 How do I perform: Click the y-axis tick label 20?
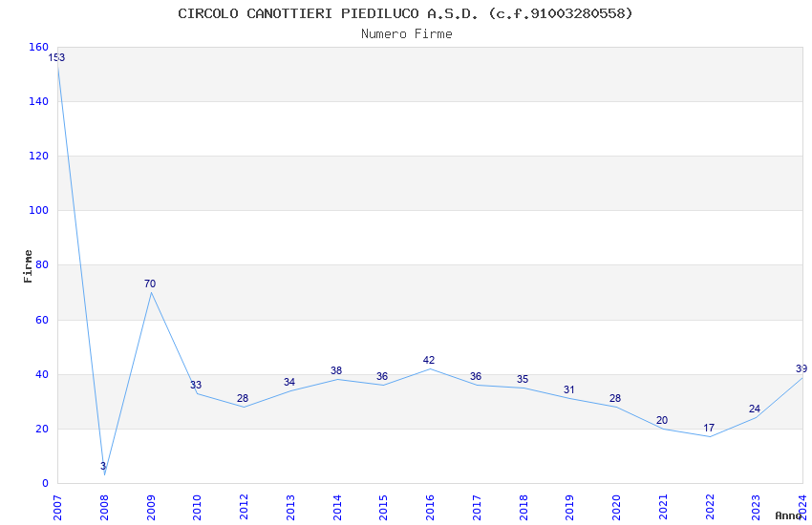click(x=42, y=429)
